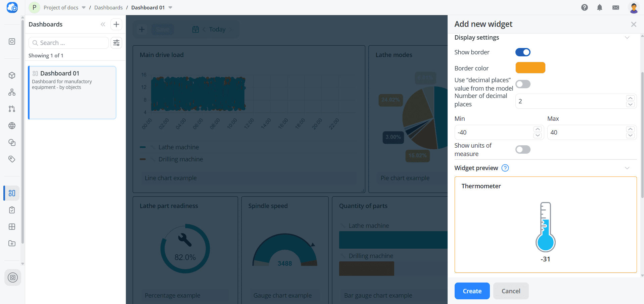This screenshot has width=644, height=304.
Task: Click the Lathe machine legend item
Action: 179,147
